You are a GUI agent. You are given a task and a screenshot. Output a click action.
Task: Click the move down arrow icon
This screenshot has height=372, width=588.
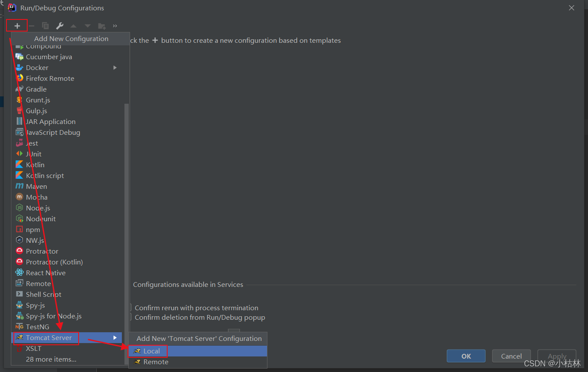88,26
